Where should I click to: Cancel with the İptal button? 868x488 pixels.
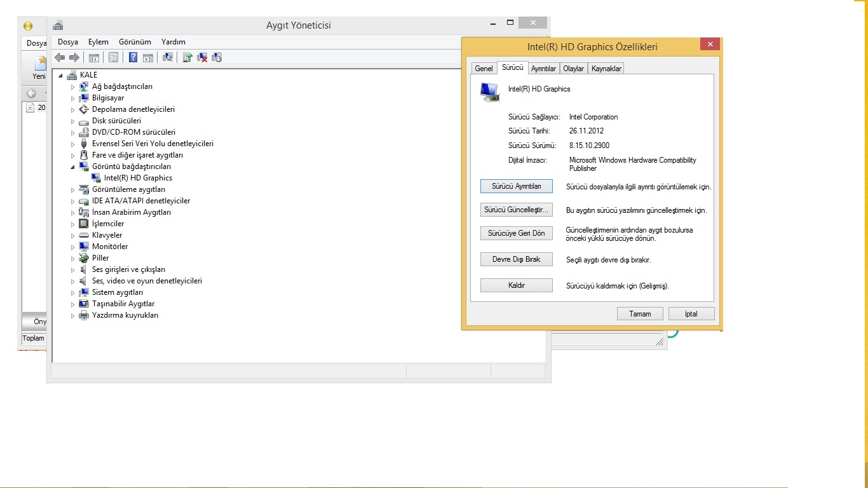(x=691, y=314)
